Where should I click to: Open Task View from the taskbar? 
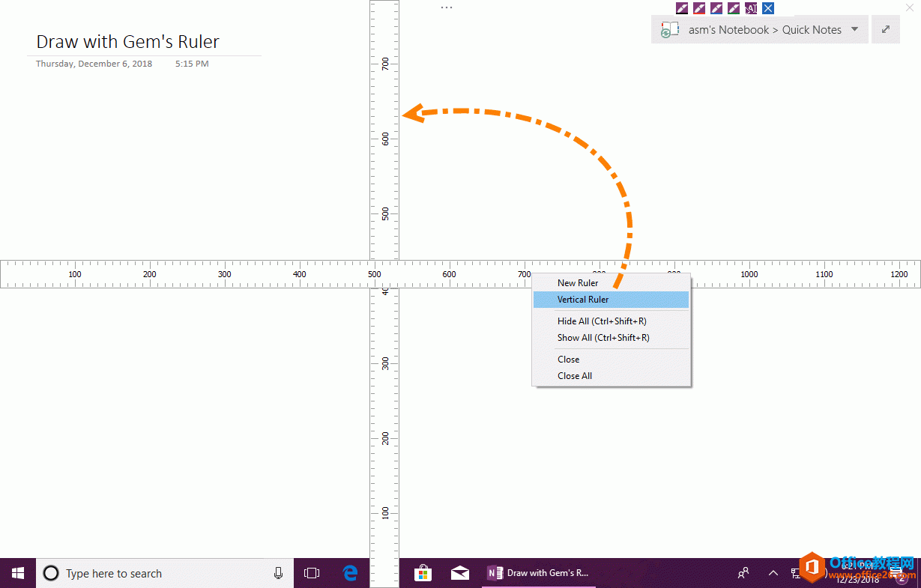coord(312,573)
